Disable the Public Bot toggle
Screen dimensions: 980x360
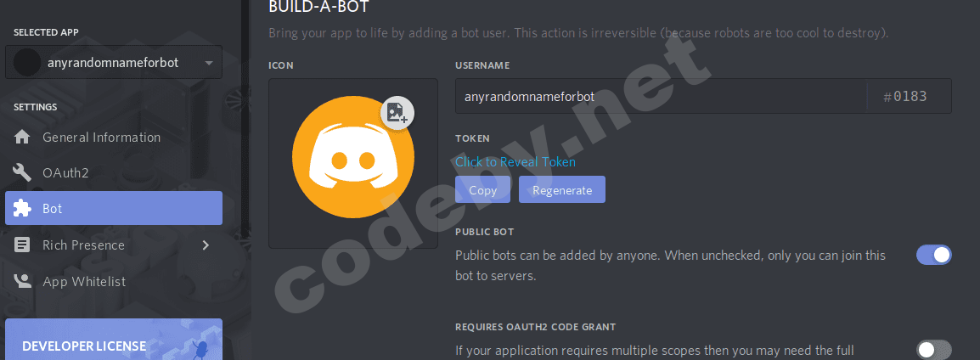934,255
